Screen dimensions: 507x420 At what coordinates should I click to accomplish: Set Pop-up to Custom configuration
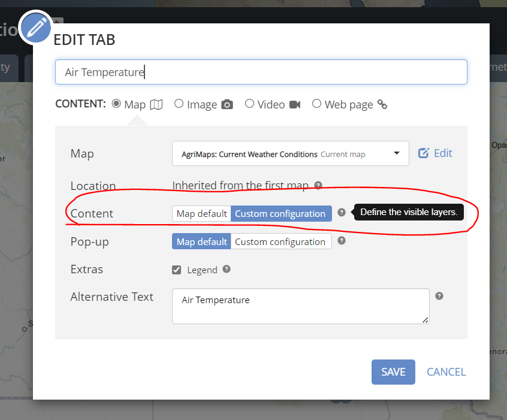pos(280,242)
